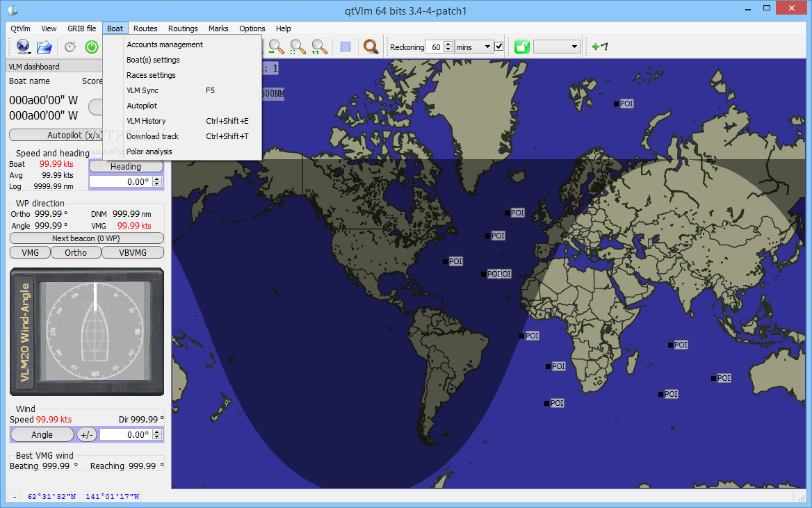Viewport: 812px width, 508px height.
Task: Click the Reckoning 60 value field
Action: [435, 47]
